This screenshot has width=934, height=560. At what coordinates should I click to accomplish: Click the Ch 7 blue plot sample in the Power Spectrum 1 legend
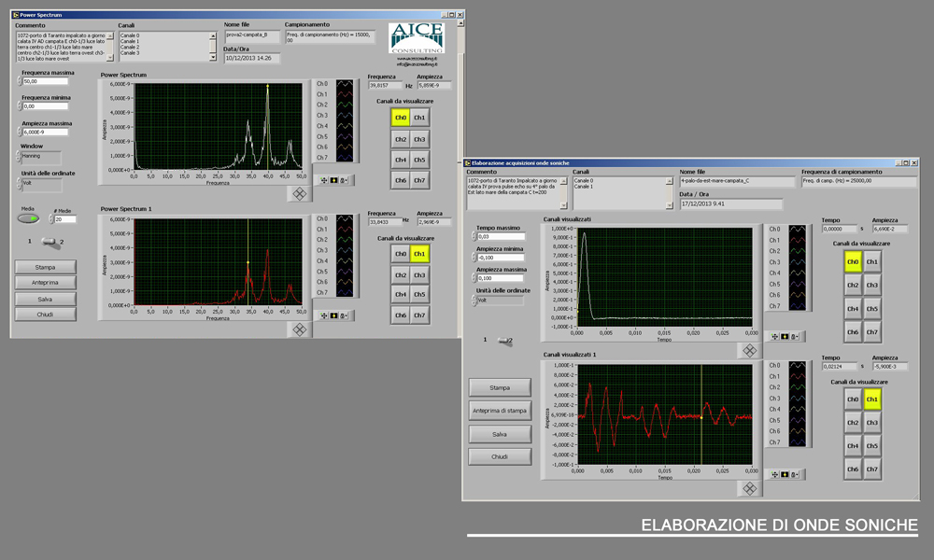point(345,292)
